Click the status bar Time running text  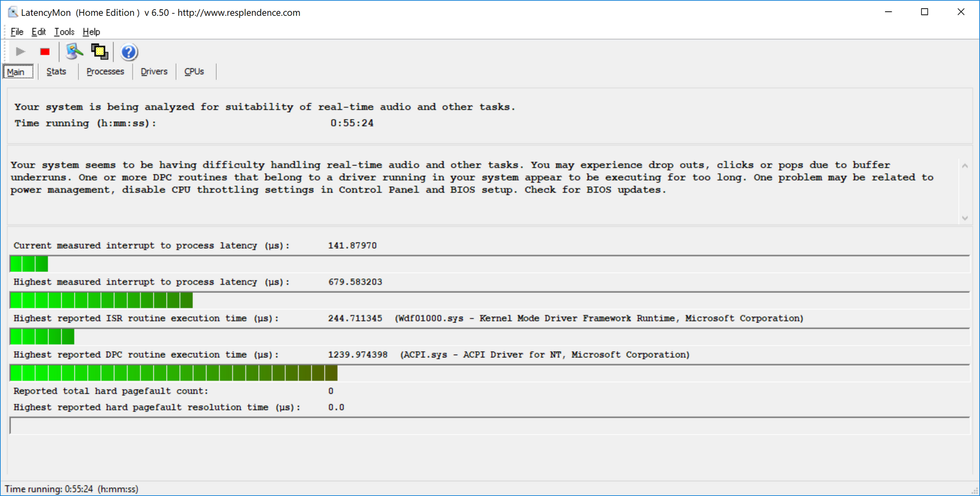[71, 489]
